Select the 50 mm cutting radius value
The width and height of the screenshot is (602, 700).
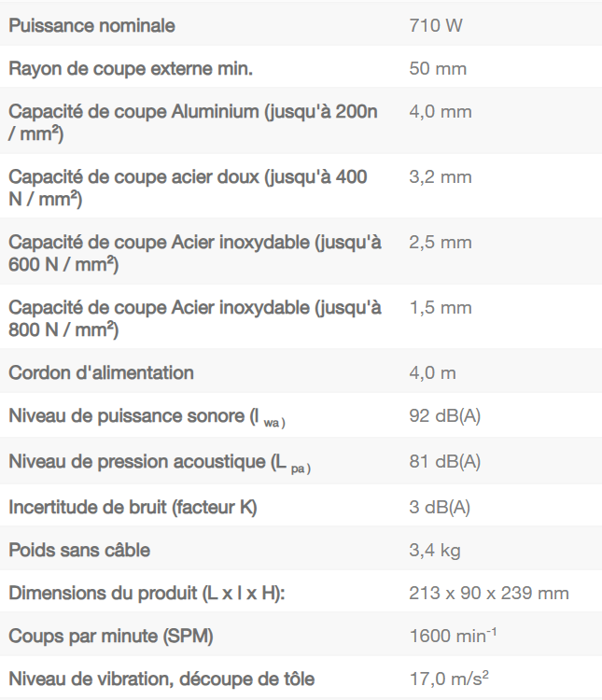click(x=438, y=69)
